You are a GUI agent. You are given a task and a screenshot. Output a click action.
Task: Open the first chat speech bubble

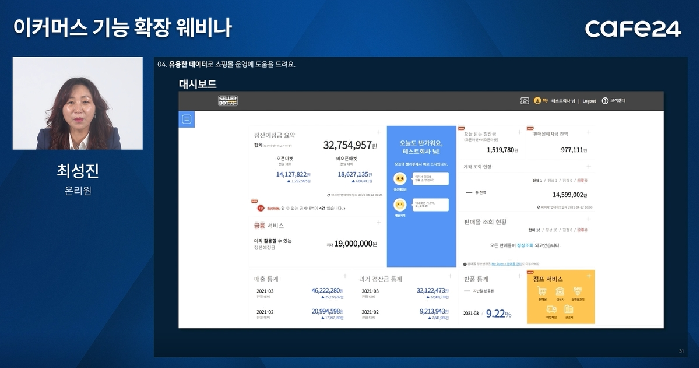(x=431, y=178)
